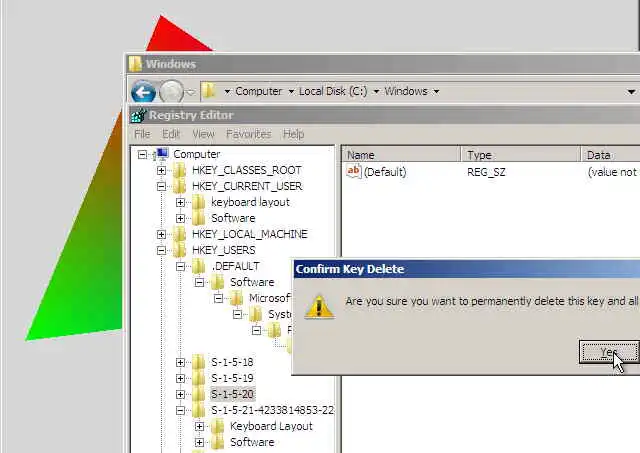Click the Computer icon in registry tree
The image size is (640, 453).
tap(161, 154)
